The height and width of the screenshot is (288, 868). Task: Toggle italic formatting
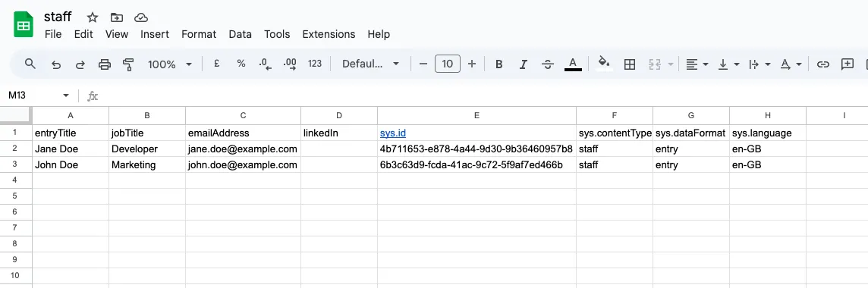click(x=523, y=64)
